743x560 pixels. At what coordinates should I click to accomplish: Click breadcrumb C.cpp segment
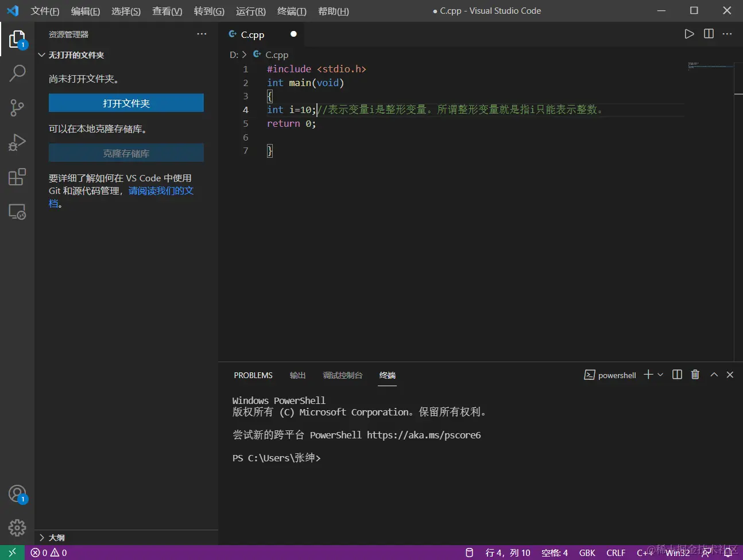(277, 55)
